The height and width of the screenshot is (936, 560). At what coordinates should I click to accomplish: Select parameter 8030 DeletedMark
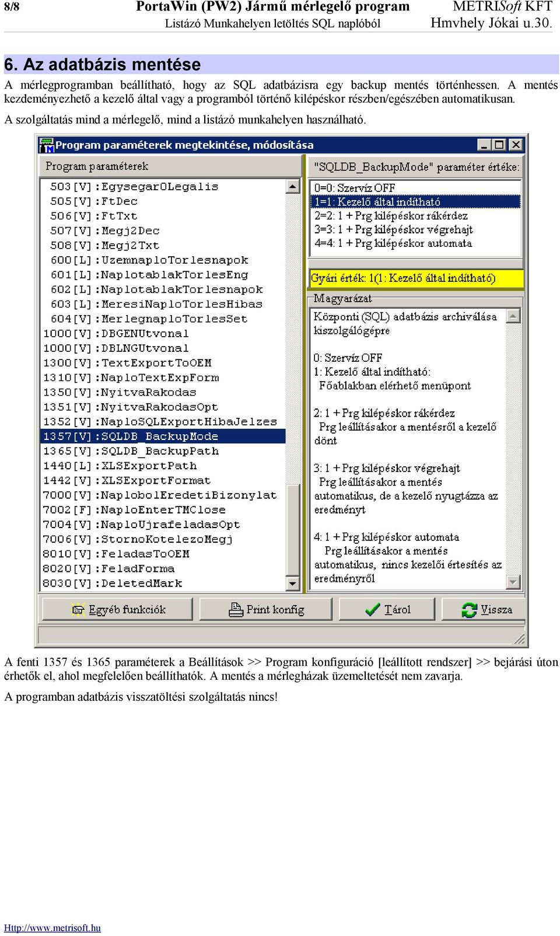click(163, 584)
